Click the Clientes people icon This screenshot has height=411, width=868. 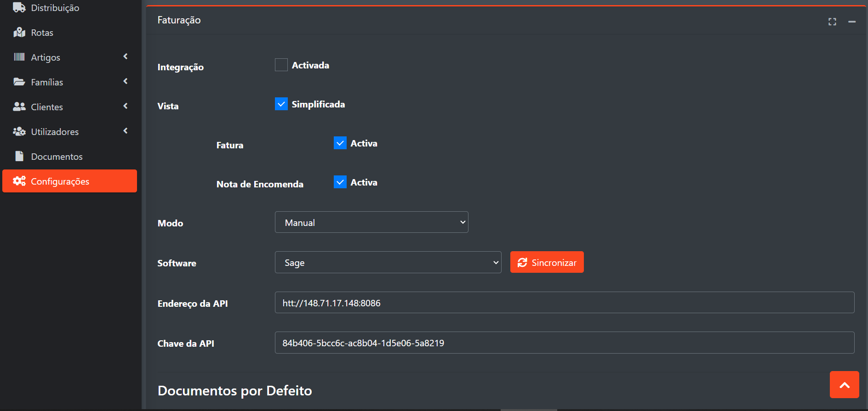tap(19, 107)
